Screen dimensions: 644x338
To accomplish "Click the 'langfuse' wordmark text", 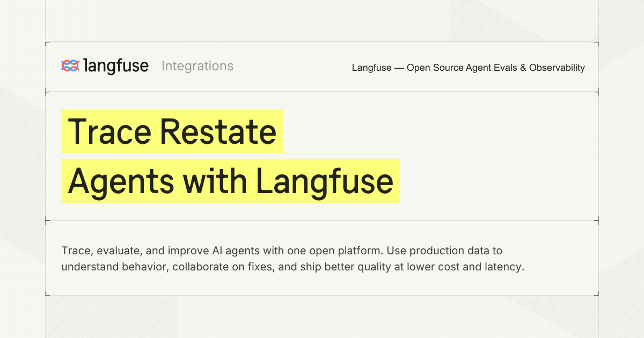I will [x=116, y=66].
